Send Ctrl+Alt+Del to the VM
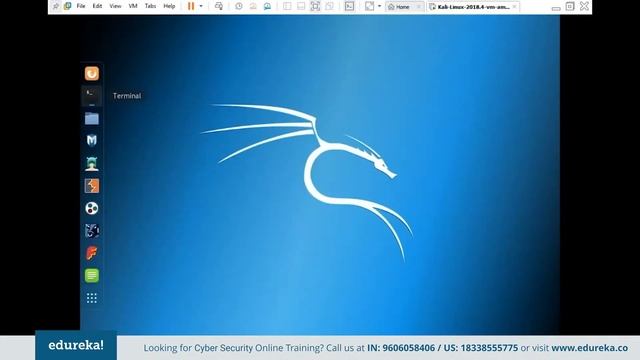640x360 pixels. (219, 6)
